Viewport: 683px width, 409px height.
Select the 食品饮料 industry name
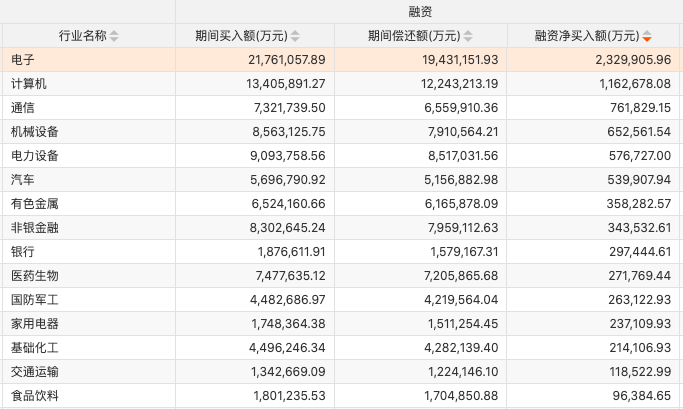(35, 396)
